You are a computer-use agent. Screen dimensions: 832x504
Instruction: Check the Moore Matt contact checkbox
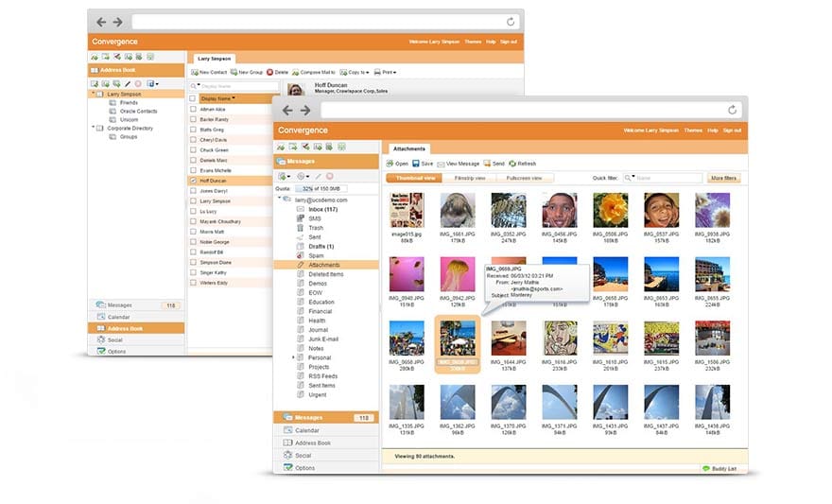click(x=193, y=232)
